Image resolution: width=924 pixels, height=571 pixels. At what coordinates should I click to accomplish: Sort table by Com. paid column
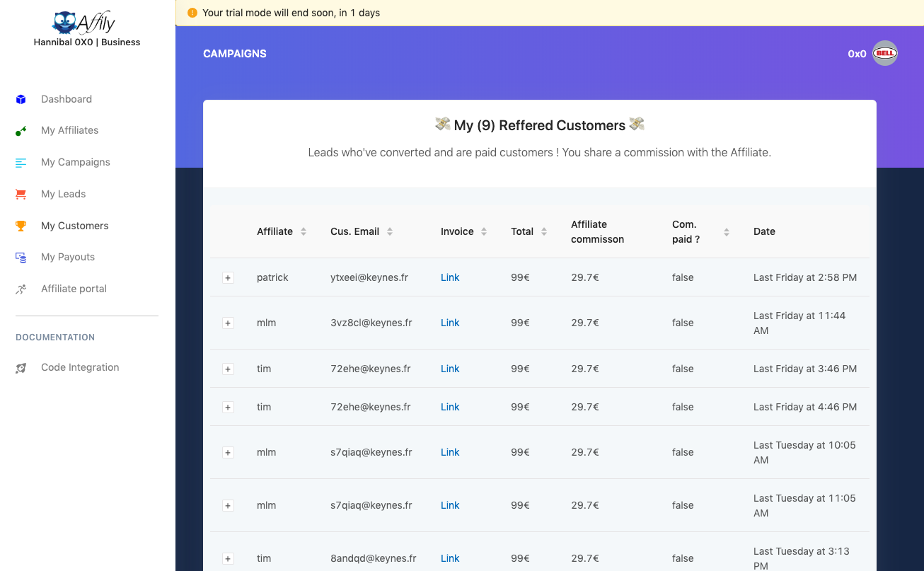(x=727, y=231)
